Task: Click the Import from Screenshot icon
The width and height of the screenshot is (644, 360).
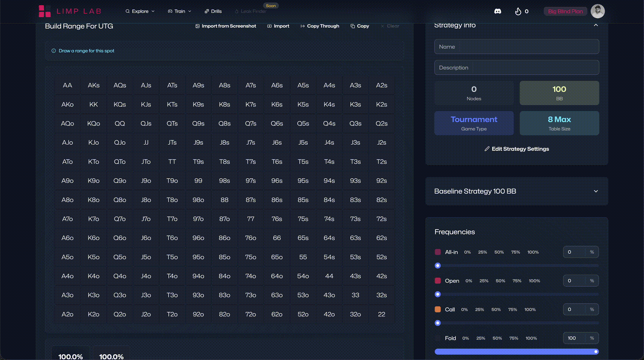Action: click(x=198, y=26)
